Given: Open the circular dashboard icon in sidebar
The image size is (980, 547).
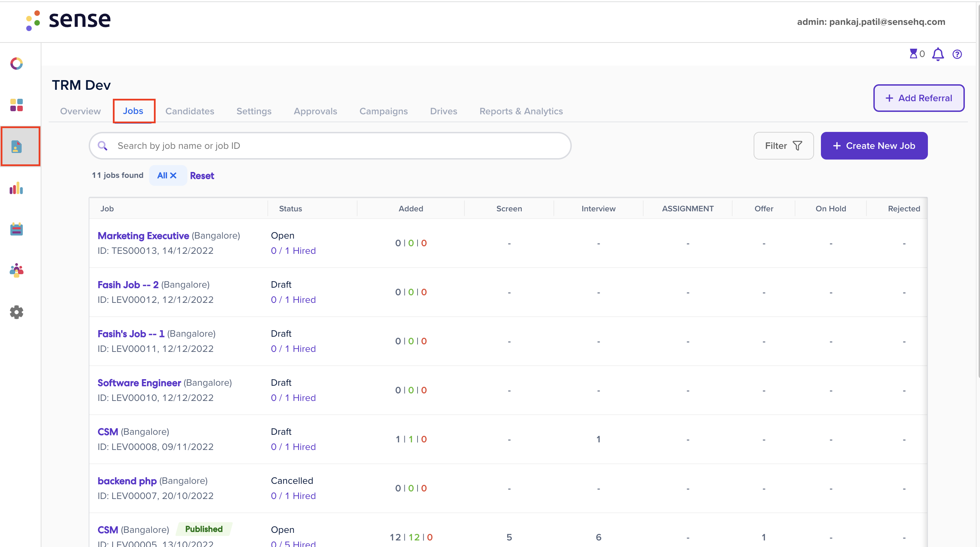Looking at the screenshot, I should [16, 64].
